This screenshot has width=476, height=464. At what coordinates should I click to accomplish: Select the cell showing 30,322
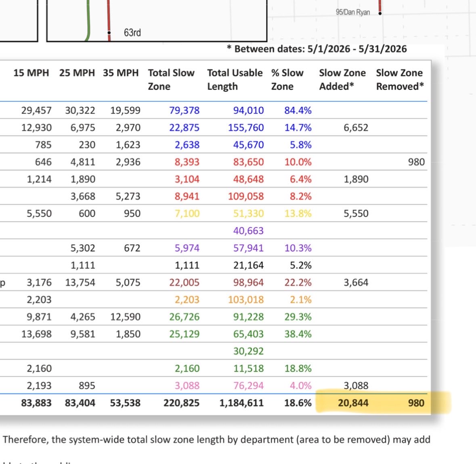[80, 110]
